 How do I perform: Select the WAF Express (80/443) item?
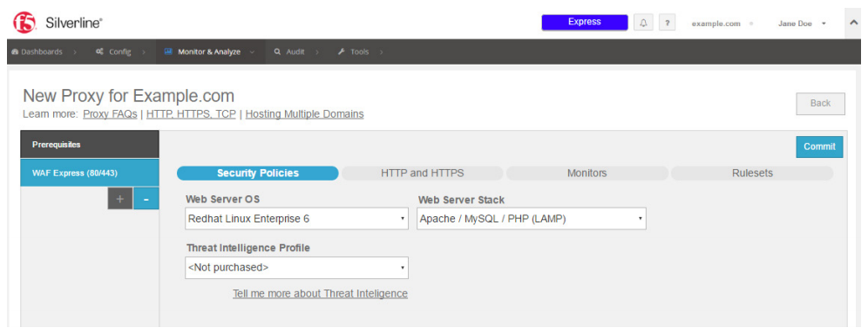[90, 173]
